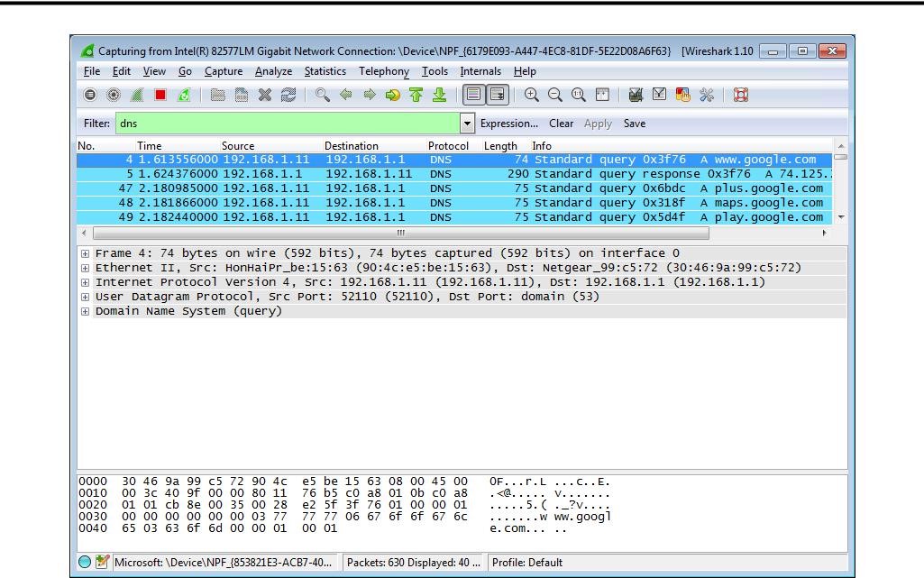
Task: Expand User Datagram Protocol section
Action: (86, 297)
